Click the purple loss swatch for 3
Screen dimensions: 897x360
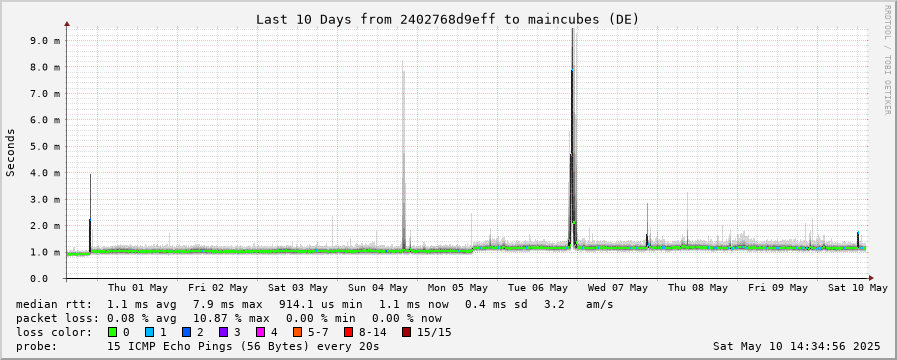[x=223, y=332]
